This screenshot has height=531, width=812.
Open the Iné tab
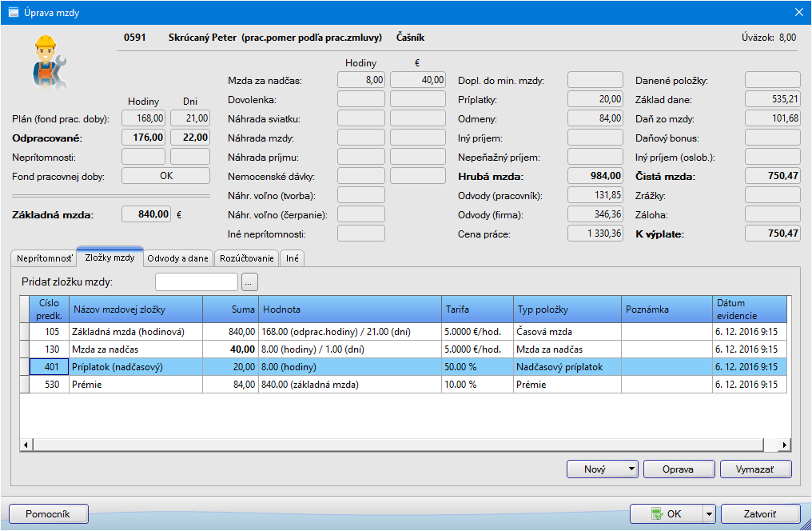click(x=292, y=258)
